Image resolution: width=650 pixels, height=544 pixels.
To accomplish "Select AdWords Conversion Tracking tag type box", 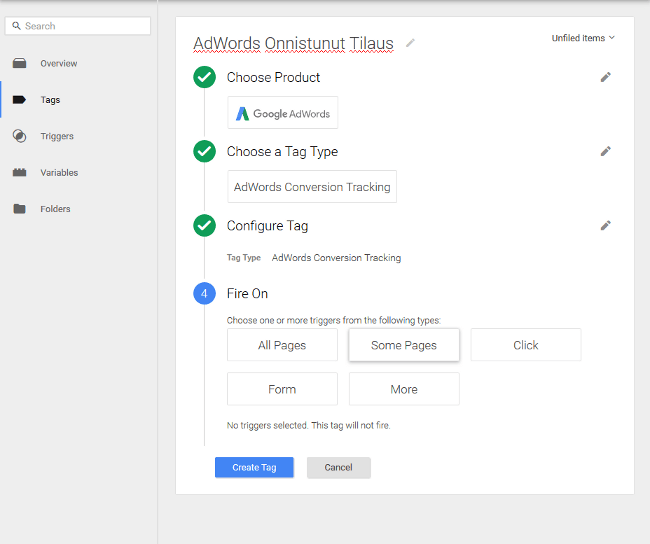I will tap(312, 187).
